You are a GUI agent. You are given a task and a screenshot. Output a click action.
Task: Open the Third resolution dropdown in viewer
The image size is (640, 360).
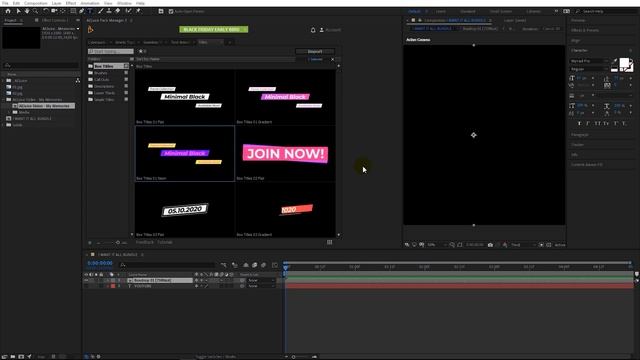(x=523, y=245)
